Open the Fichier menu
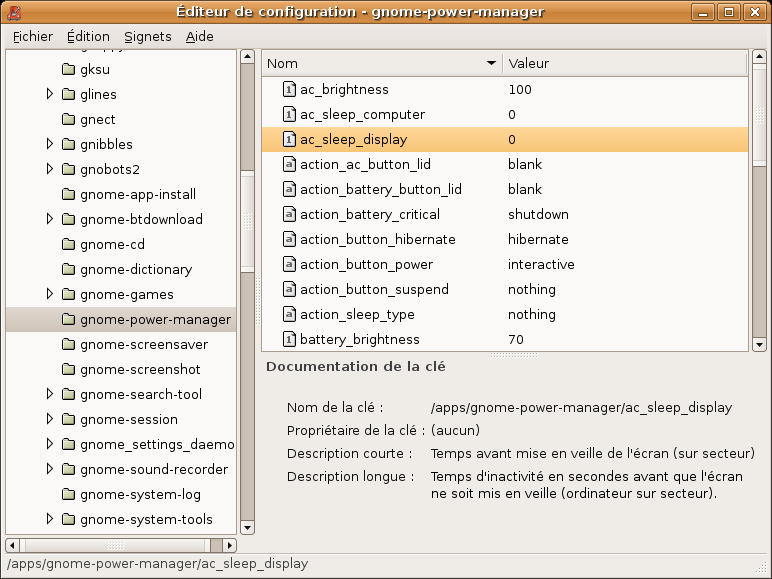The image size is (772, 579). click(x=33, y=36)
